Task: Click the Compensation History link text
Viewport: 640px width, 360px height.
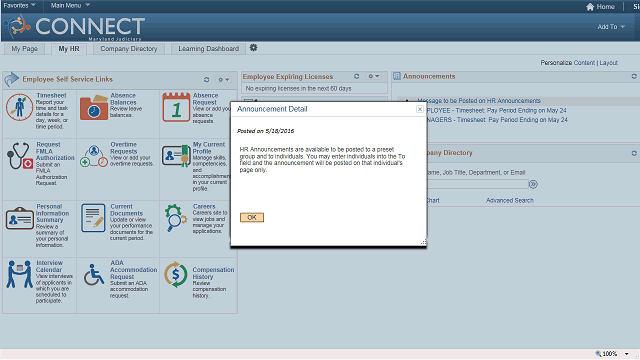Action: 213,273
